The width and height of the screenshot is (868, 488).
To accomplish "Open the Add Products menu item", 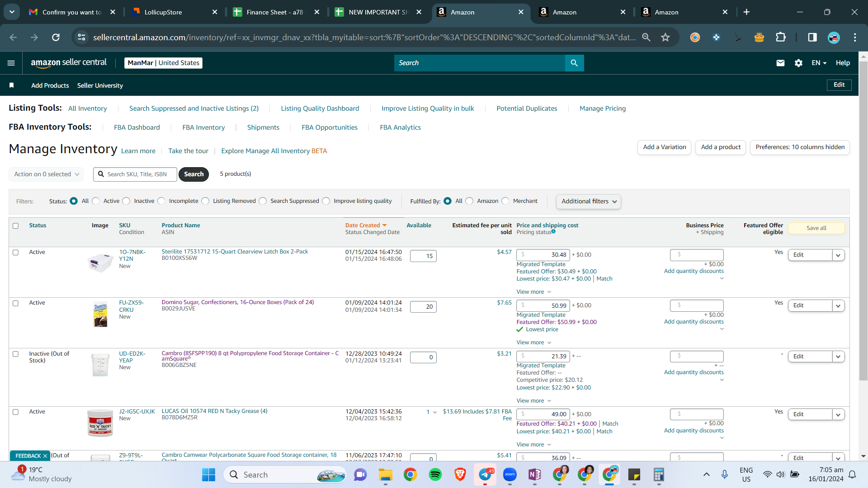I will [50, 85].
